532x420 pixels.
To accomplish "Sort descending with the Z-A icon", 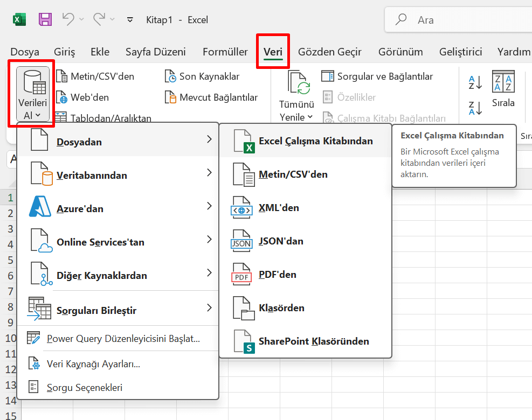I will click(475, 108).
